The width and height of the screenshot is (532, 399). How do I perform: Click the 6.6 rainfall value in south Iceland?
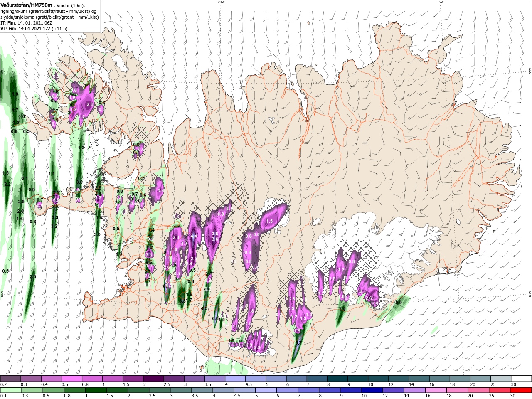point(215,318)
